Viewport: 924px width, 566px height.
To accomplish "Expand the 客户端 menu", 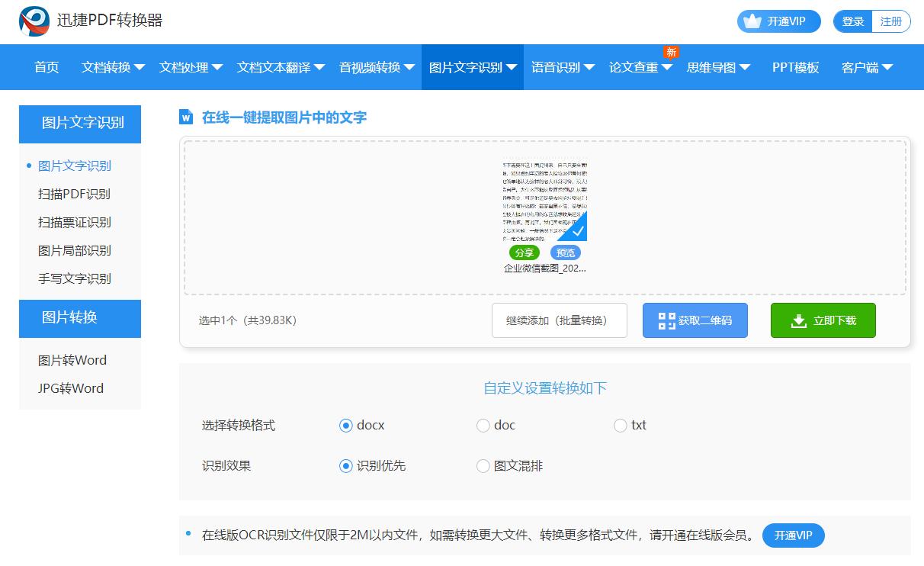I will pyautogui.click(x=867, y=66).
